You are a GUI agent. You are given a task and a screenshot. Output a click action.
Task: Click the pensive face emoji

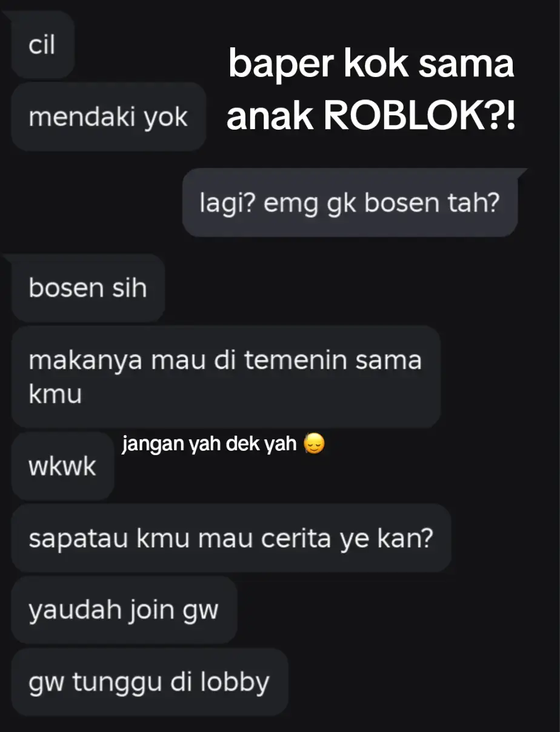tap(314, 445)
